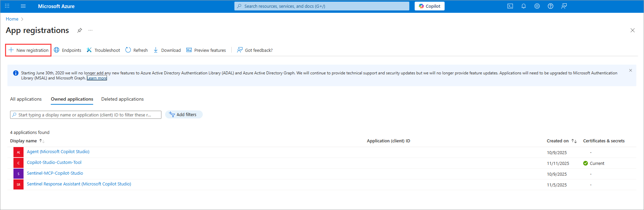The height and width of the screenshot is (210, 644).
Task: Refresh the application list
Action: tap(137, 50)
